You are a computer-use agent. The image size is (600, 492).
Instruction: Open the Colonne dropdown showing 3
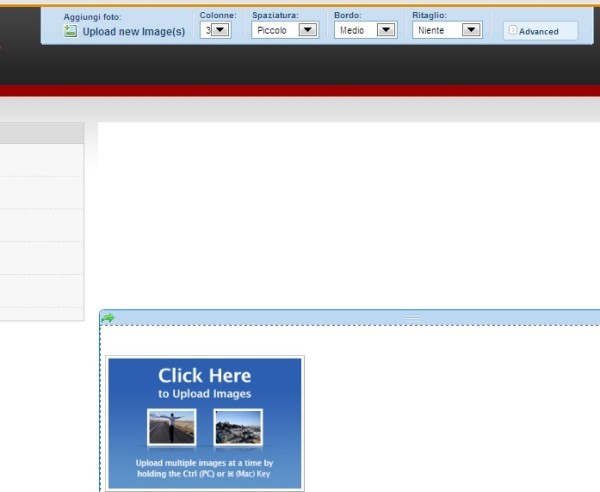(215, 30)
